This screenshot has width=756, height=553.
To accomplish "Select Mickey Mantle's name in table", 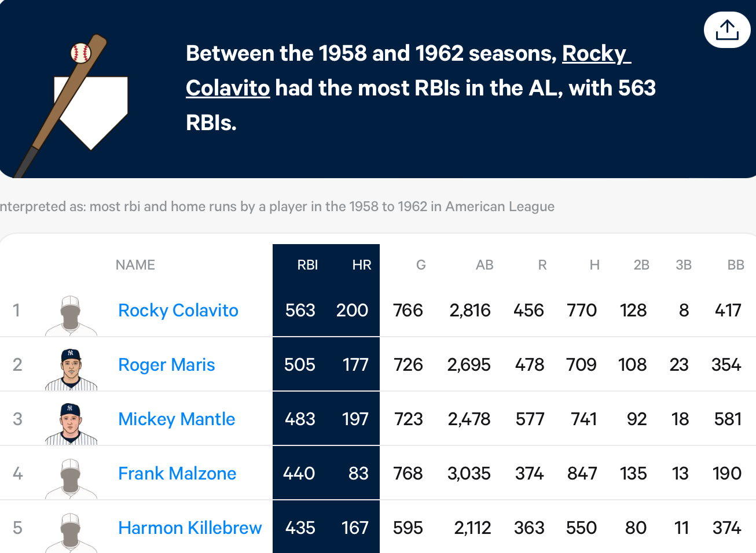I will coord(177,419).
